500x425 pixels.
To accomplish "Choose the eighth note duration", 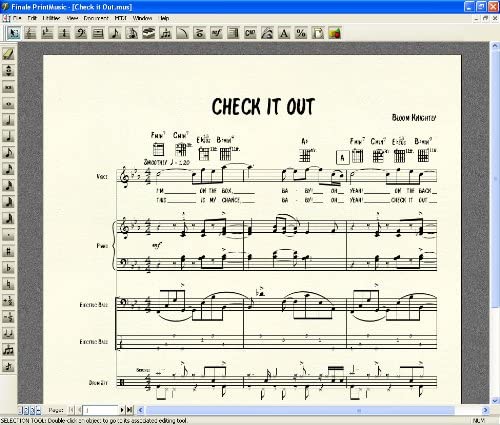I will tap(8, 153).
